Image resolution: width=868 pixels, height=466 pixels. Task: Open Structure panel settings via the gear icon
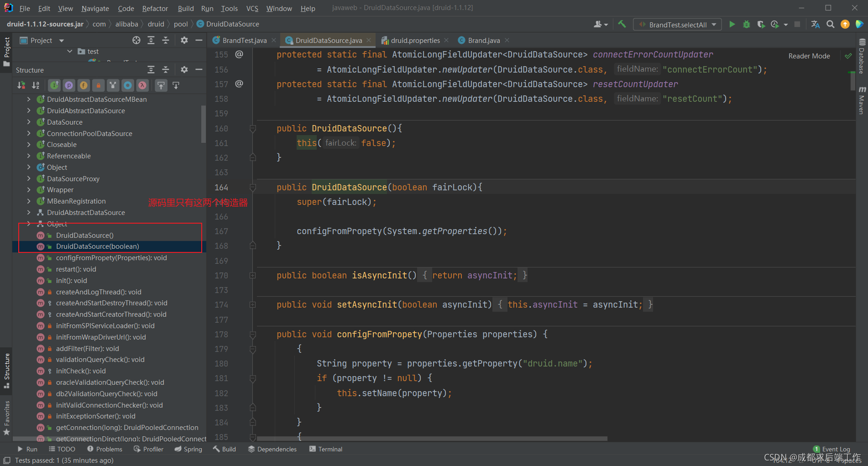pyautogui.click(x=184, y=69)
